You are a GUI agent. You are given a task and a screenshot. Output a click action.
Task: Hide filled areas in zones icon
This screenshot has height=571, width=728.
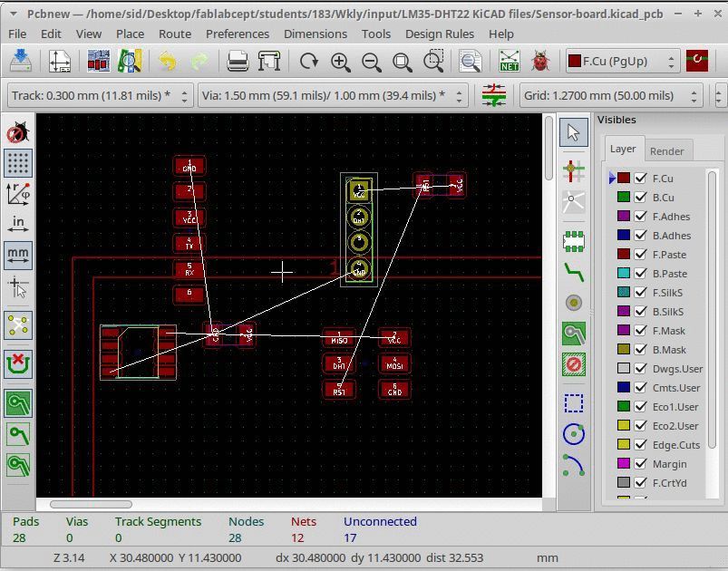(x=18, y=434)
